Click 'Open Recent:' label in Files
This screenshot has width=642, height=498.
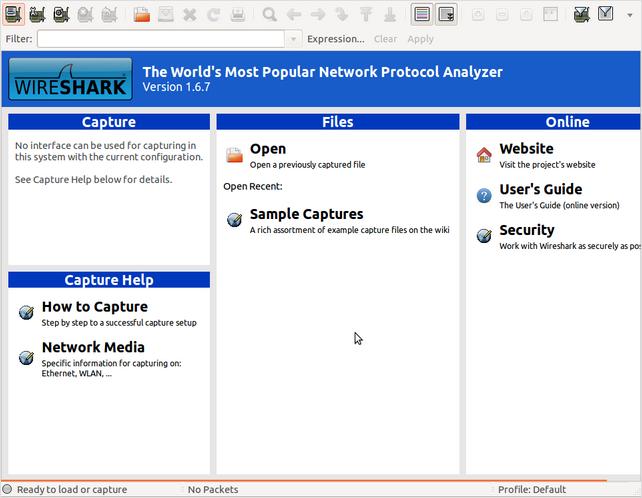coord(253,186)
